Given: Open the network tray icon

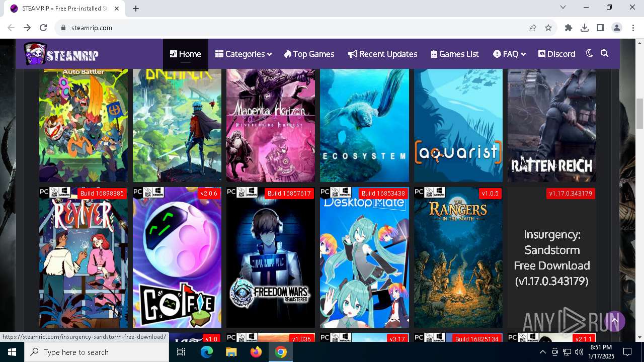Looking at the screenshot, I should 567,352.
